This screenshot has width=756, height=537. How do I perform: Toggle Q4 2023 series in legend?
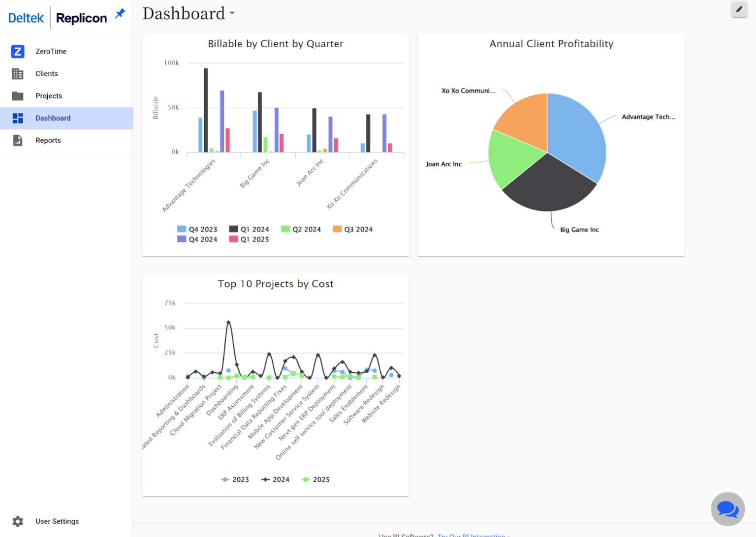(x=197, y=229)
